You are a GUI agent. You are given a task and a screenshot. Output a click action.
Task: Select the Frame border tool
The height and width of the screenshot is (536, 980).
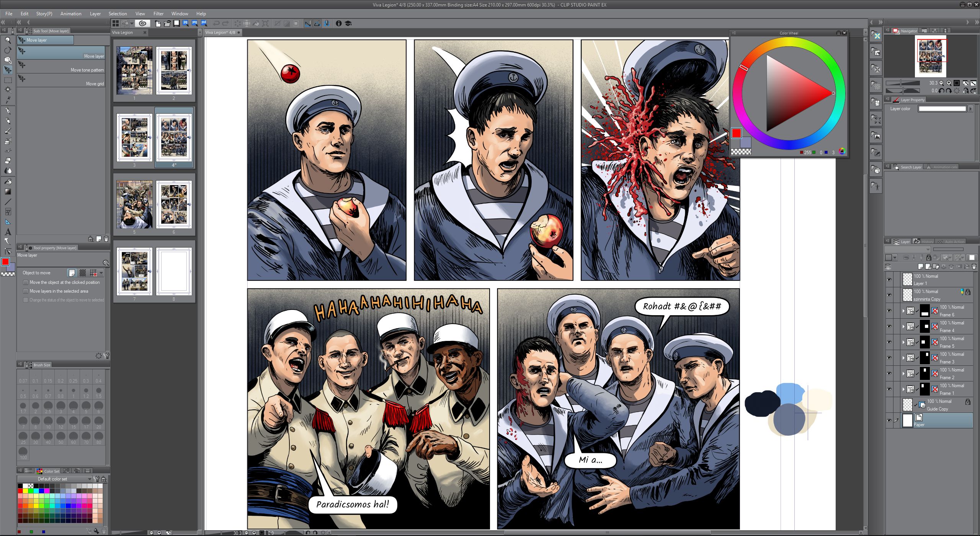point(8,212)
